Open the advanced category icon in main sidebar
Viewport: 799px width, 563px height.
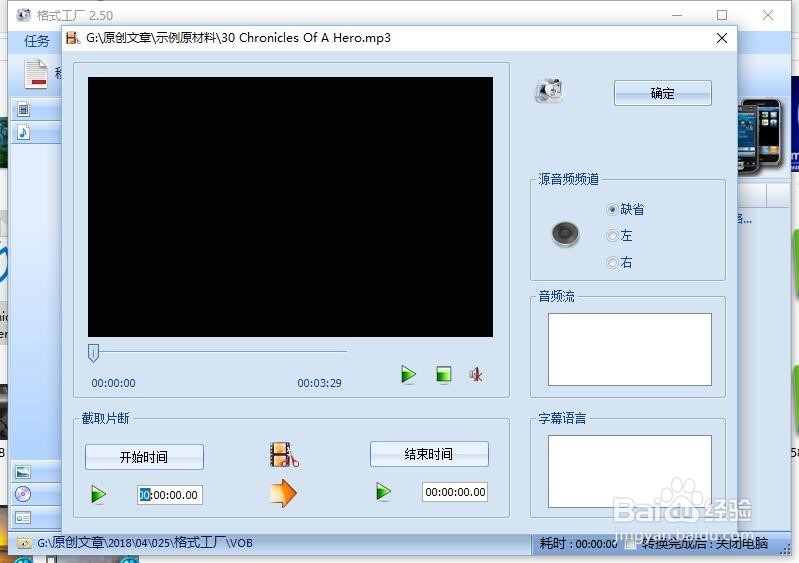(23, 518)
